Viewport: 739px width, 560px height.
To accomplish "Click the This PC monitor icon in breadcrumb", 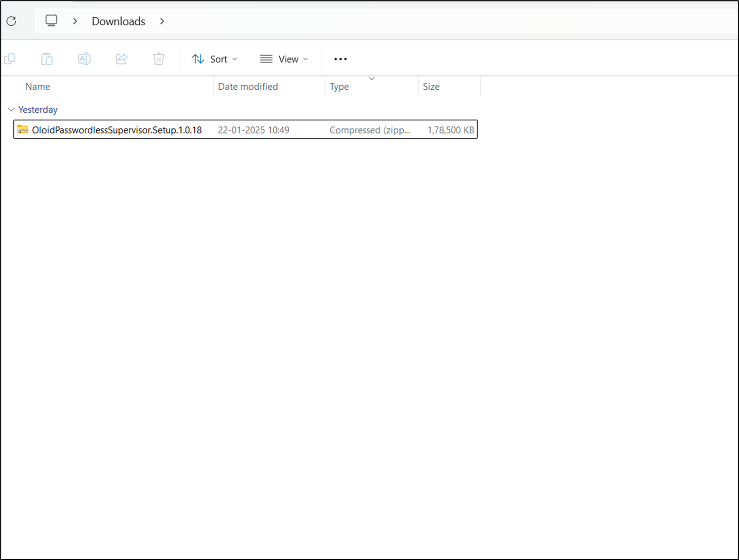I will (51, 21).
